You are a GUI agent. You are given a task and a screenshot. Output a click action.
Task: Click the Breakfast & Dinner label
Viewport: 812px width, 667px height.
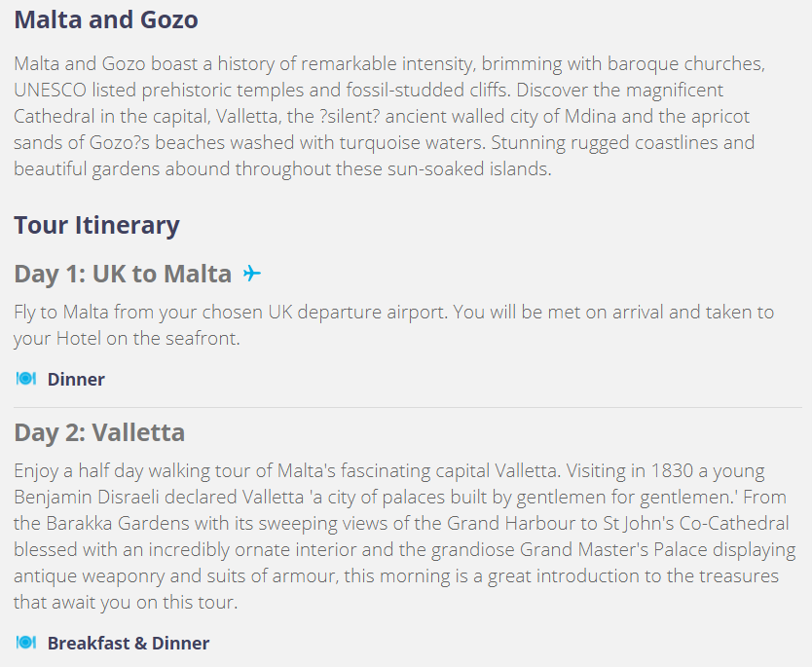click(129, 643)
